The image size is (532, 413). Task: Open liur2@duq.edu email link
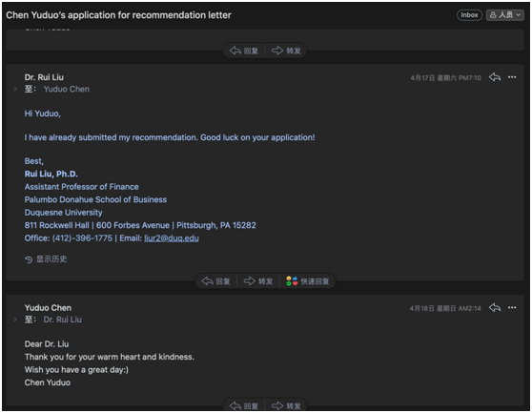[172, 238]
